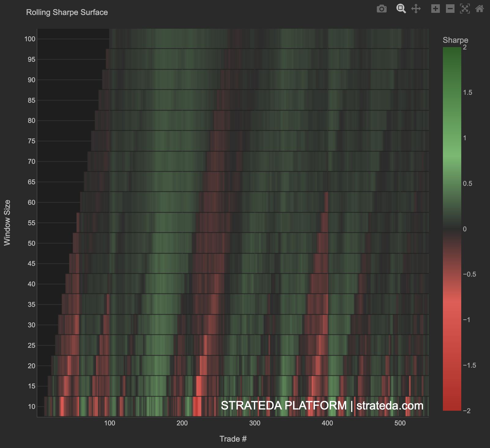Select the pan tool with crossed arrows

pyautogui.click(x=417, y=9)
